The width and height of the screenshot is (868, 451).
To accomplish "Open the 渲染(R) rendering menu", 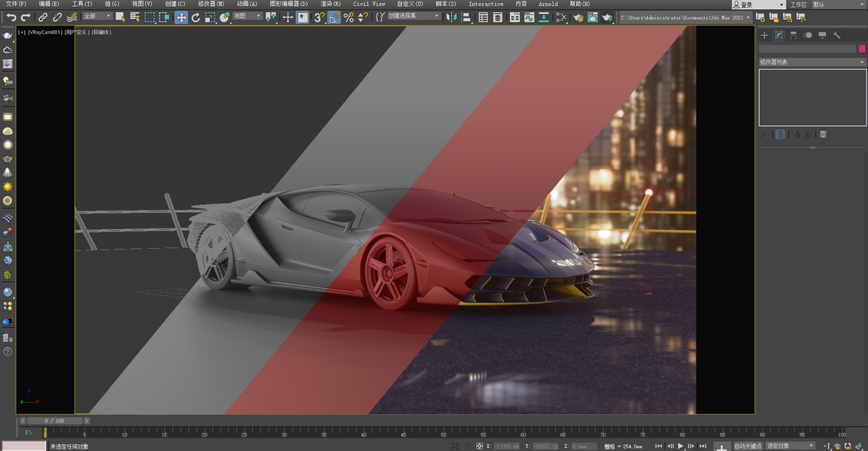I will [x=330, y=4].
